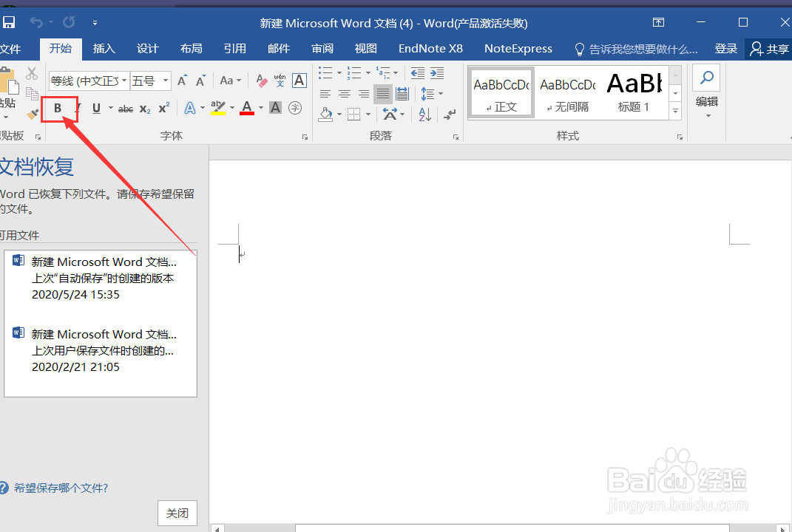Select the 引用 tab
Screen dimensions: 792x532
coord(235,49)
